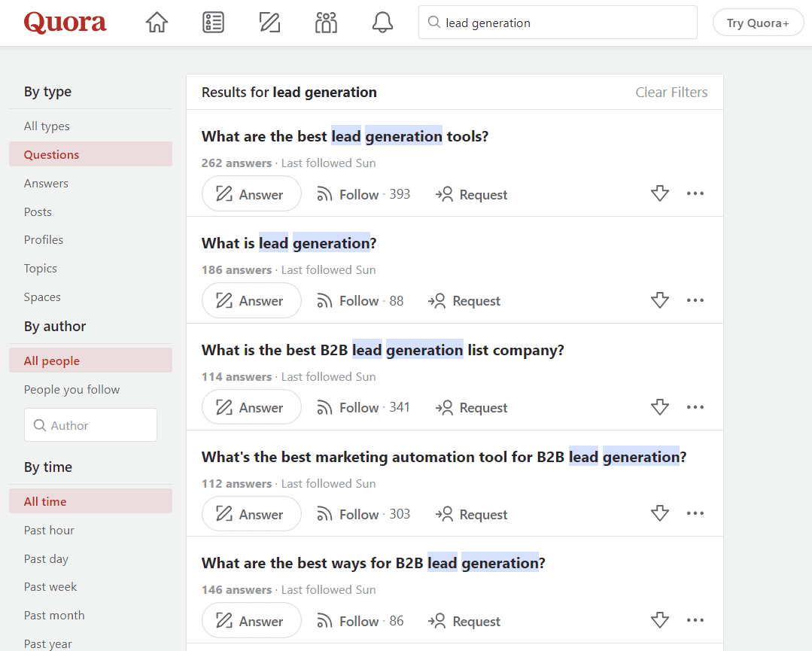The width and height of the screenshot is (812, 651).
Task: Filter results by Past week
Action: (90, 587)
